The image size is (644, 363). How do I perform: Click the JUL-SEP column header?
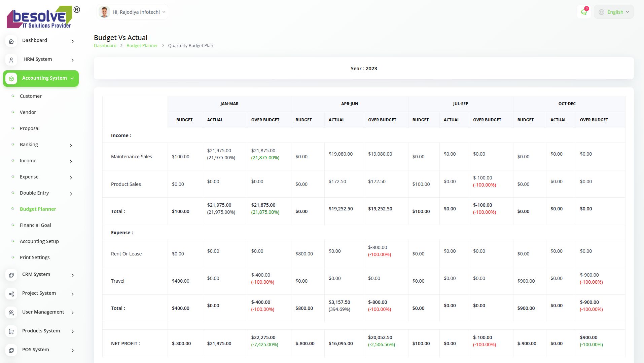click(x=460, y=104)
